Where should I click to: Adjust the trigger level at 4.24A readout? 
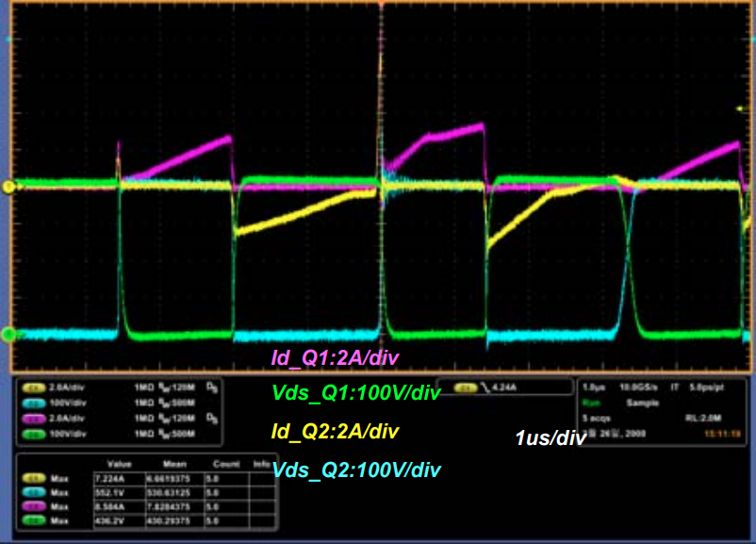click(506, 387)
